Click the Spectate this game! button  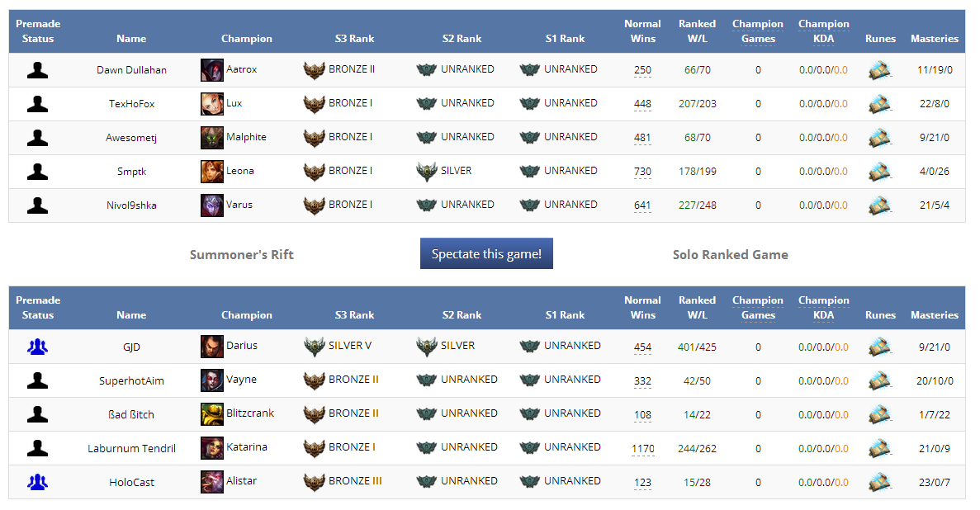(x=486, y=254)
